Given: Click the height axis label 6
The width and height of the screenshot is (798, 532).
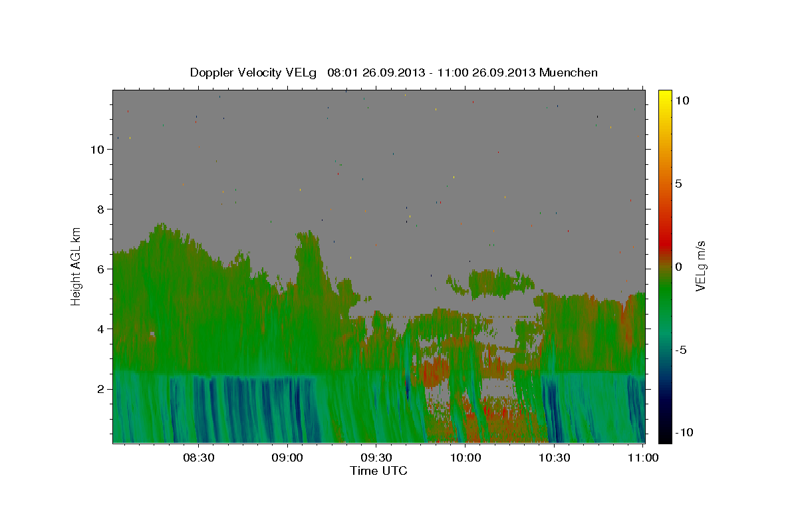Looking at the screenshot, I should (101, 269).
